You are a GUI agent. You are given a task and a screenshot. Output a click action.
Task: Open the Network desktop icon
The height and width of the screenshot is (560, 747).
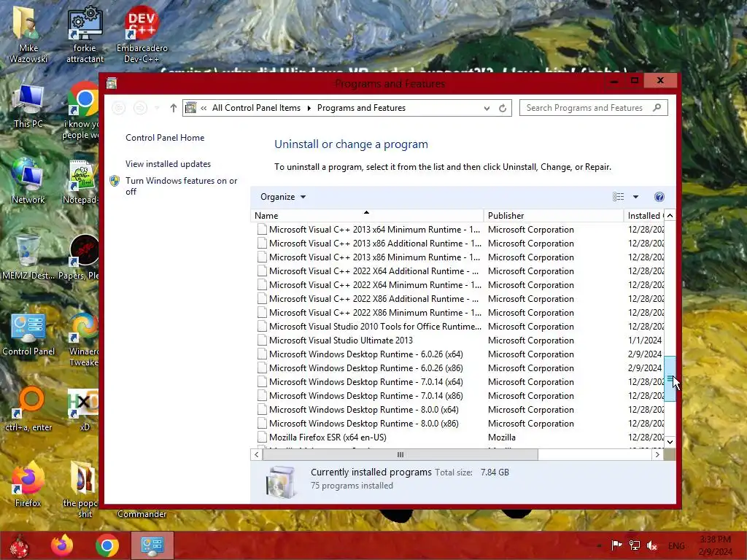28,182
